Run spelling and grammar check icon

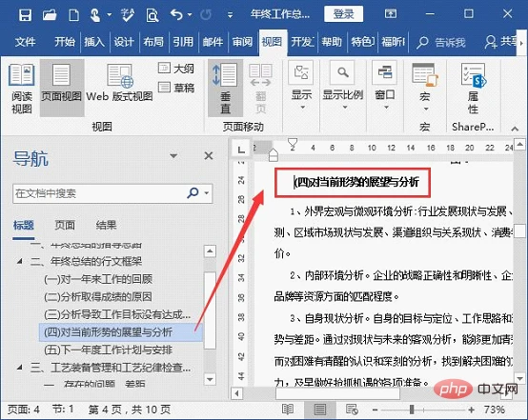pyautogui.click(x=128, y=15)
